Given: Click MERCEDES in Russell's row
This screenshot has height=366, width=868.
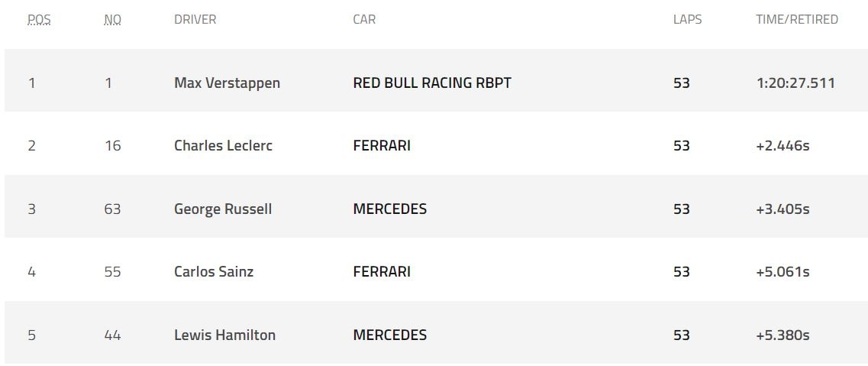Looking at the screenshot, I should point(389,209).
